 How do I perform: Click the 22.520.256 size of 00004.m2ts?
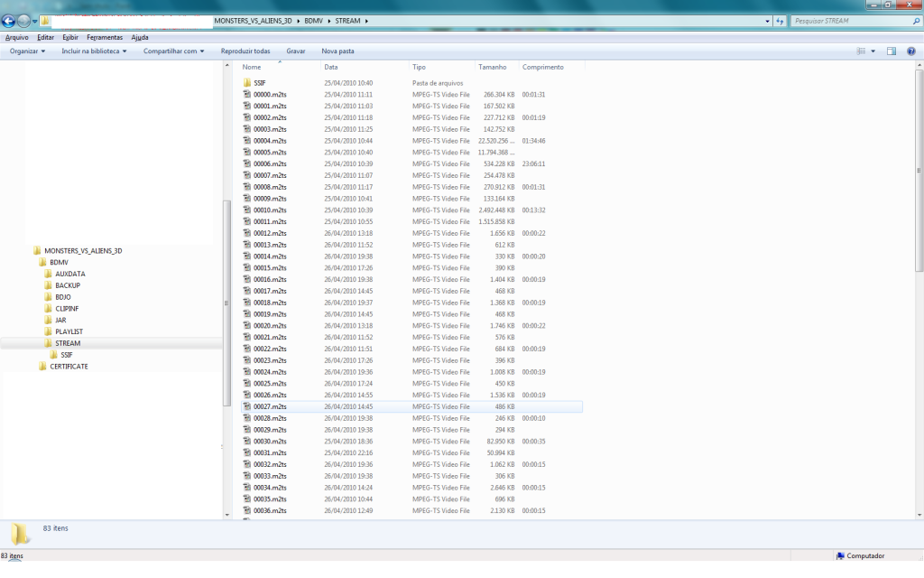(496, 140)
